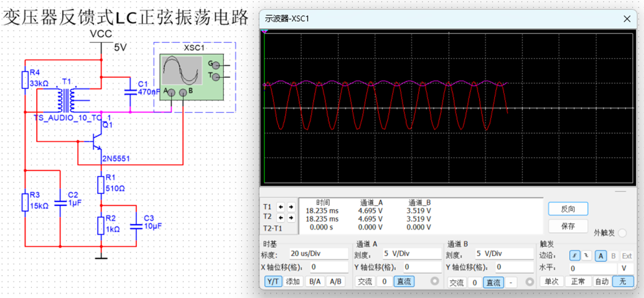Click Channel B Y offset field
Viewport: 644px width, 298px height.
(x=515, y=267)
